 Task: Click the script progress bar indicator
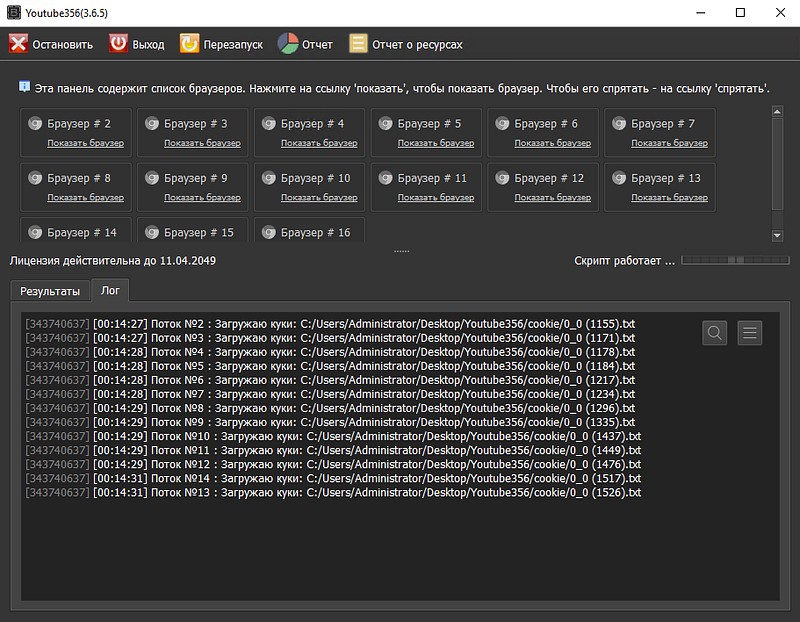click(734, 261)
